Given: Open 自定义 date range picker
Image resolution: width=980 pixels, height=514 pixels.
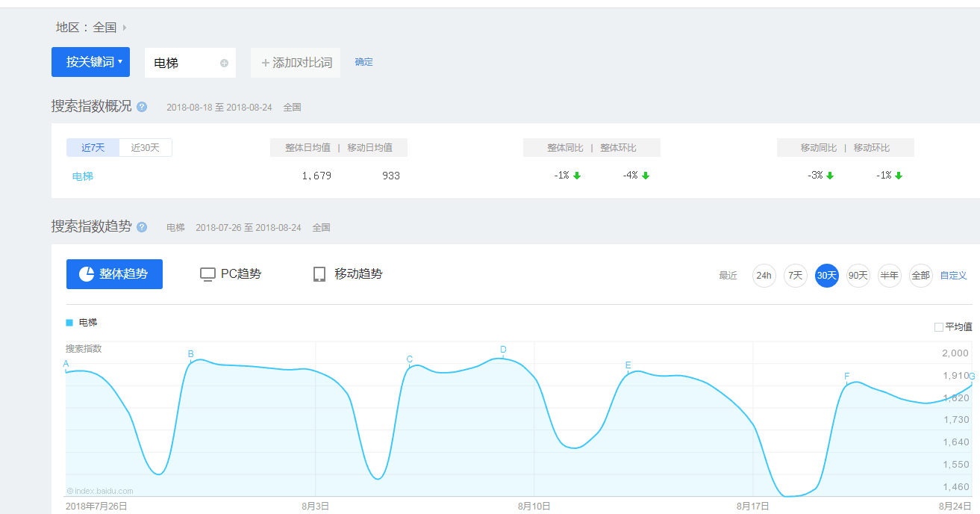Looking at the screenshot, I should 953,276.
